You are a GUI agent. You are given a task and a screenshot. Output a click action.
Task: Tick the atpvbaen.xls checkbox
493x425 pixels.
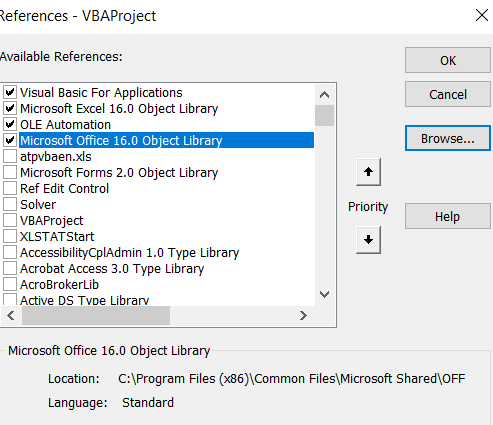tap(10, 156)
